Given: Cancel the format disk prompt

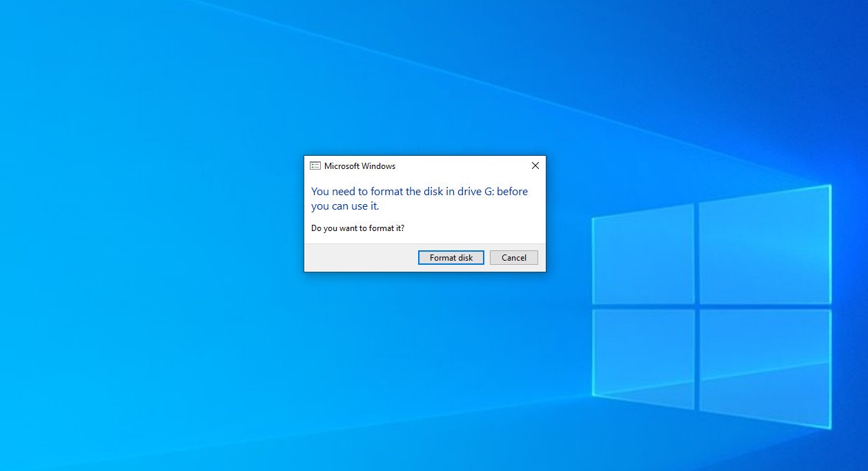Looking at the screenshot, I should [514, 257].
